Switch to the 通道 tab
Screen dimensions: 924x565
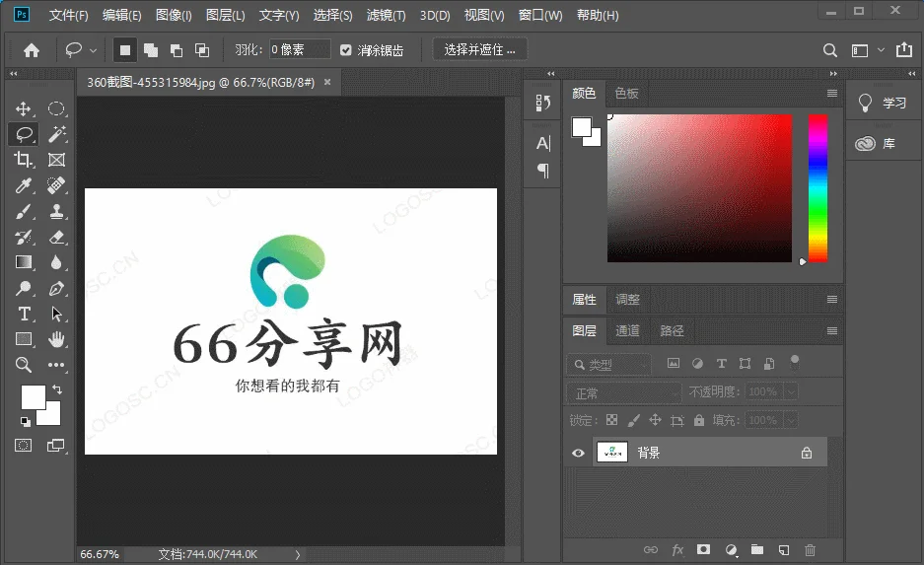coord(627,331)
